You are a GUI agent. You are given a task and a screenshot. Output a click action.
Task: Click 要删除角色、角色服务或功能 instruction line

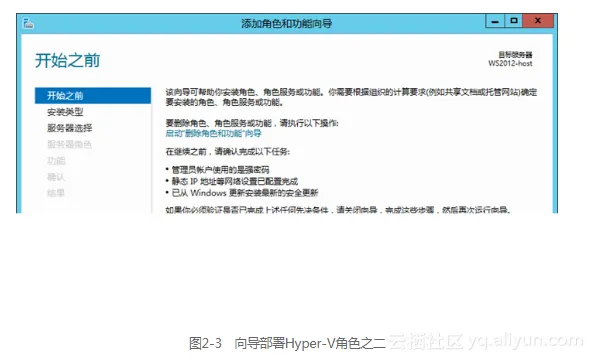[x=252, y=123]
